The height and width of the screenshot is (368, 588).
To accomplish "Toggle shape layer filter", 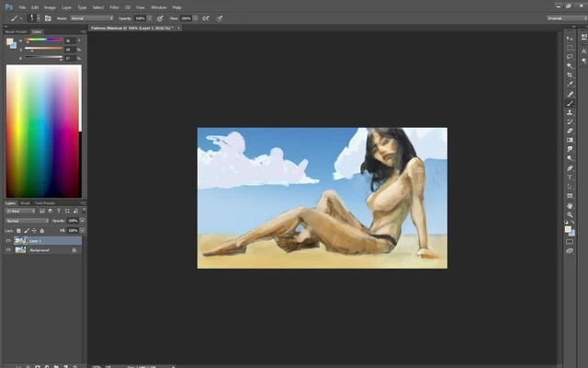I will (x=67, y=211).
